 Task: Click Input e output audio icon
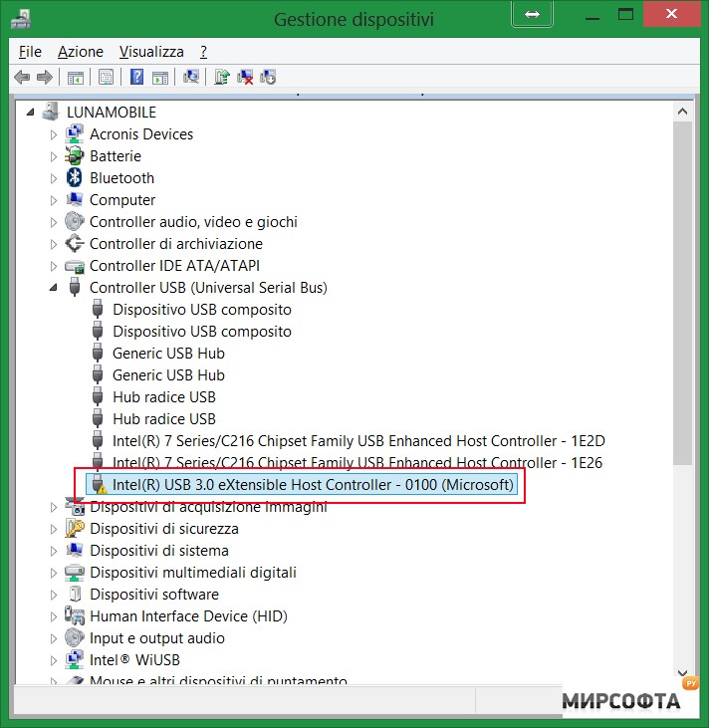pyautogui.click(x=75, y=638)
